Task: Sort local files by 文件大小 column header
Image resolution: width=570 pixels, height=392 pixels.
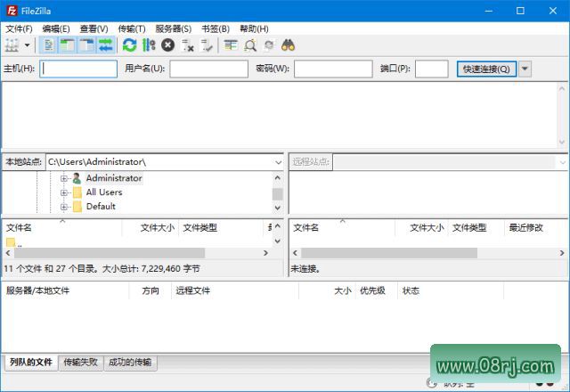Action: (157, 227)
